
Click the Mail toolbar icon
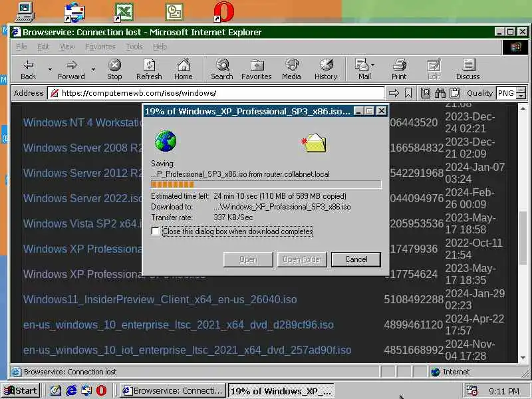click(x=362, y=70)
